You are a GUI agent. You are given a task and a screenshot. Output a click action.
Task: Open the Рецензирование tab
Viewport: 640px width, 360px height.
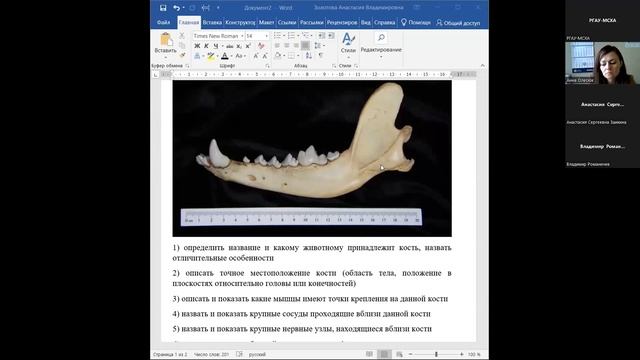[342, 22]
